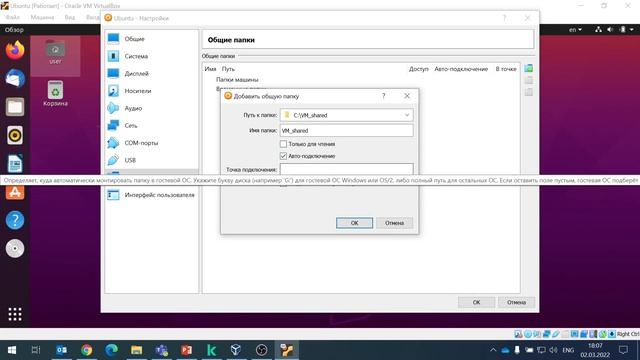Image resolution: width=640 pixels, height=360 pixels.
Task: Click the network indicator in VirtualBox status bar
Action: 547,334
